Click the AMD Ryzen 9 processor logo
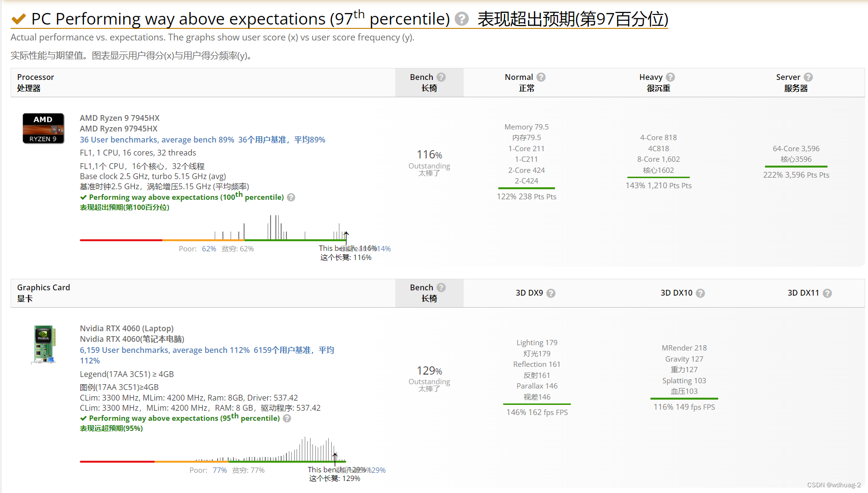 [43, 129]
